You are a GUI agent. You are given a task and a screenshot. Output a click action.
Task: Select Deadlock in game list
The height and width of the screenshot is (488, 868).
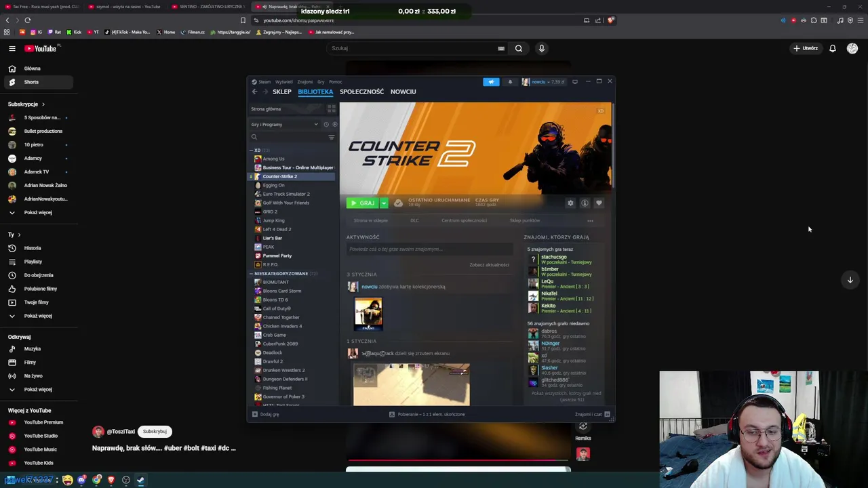point(273,353)
